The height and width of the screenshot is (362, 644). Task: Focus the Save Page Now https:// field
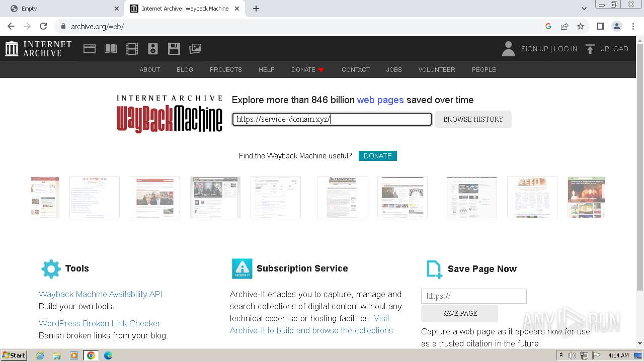(x=474, y=296)
